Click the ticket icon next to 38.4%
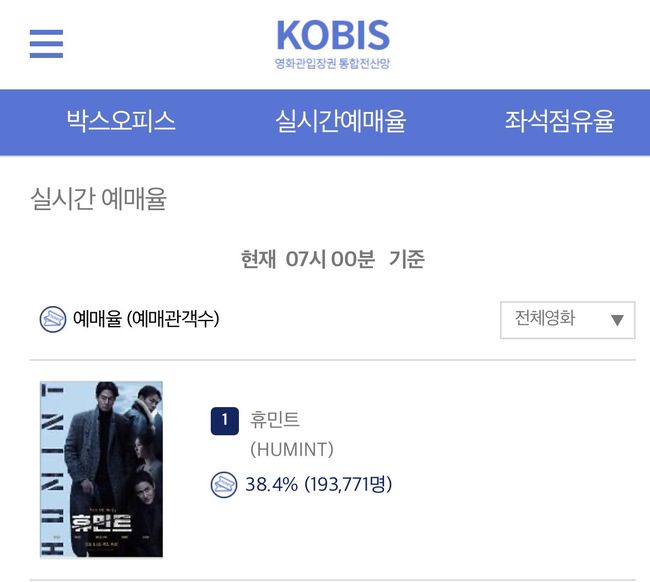The width and height of the screenshot is (650, 582). pos(224,485)
